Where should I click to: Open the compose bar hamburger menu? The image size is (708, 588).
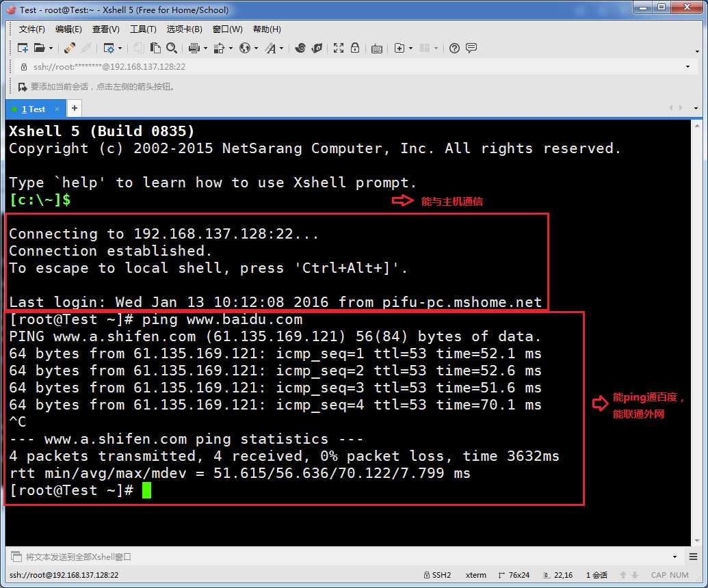point(694,557)
